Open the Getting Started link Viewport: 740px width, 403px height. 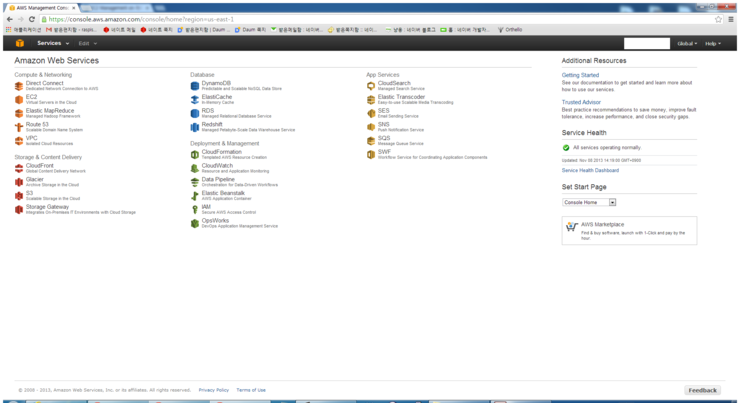tap(580, 75)
